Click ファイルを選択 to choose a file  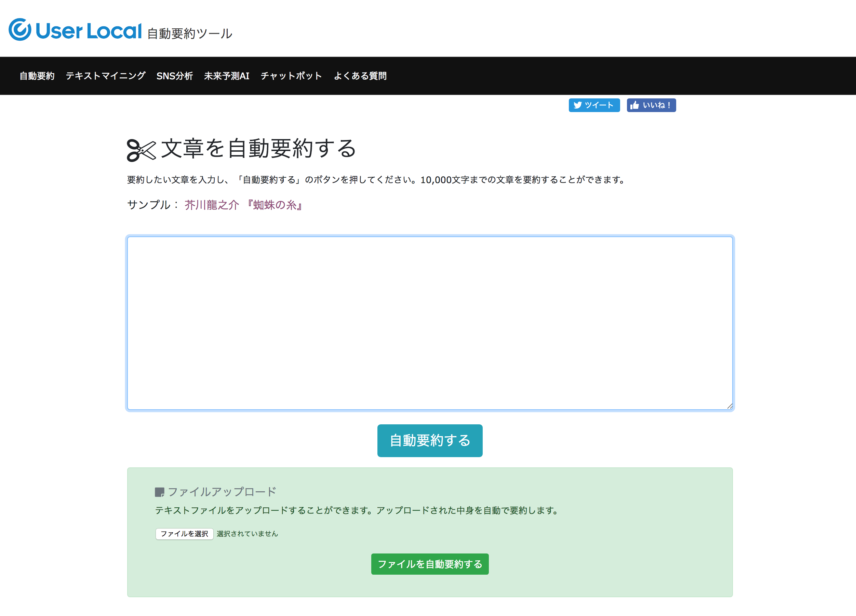184,533
